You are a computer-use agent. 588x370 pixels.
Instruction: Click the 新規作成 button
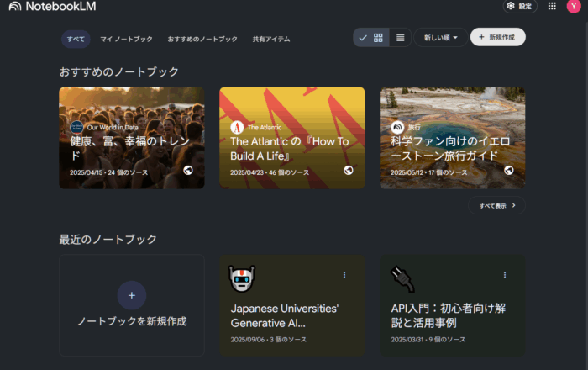(497, 38)
